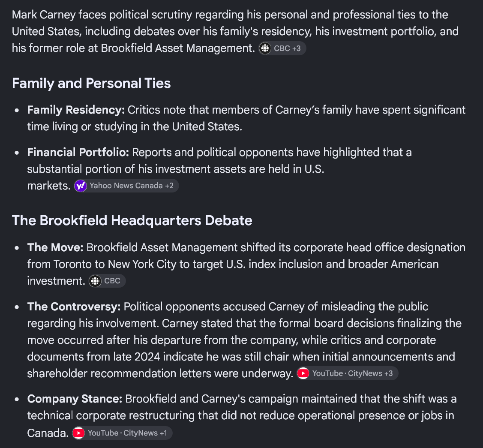Click the YouTube icon next to 'CityNews +1'

(78, 433)
